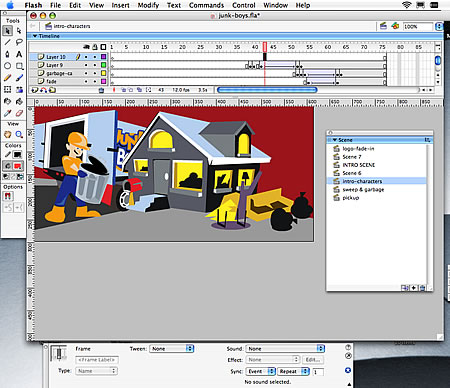Open the Sound dropdown

(x=285, y=349)
